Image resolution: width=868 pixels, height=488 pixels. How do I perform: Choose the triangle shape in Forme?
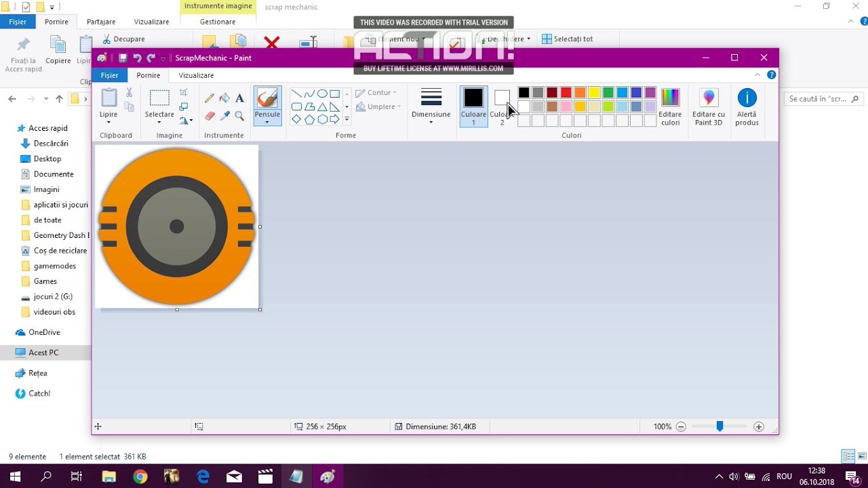[x=321, y=107]
